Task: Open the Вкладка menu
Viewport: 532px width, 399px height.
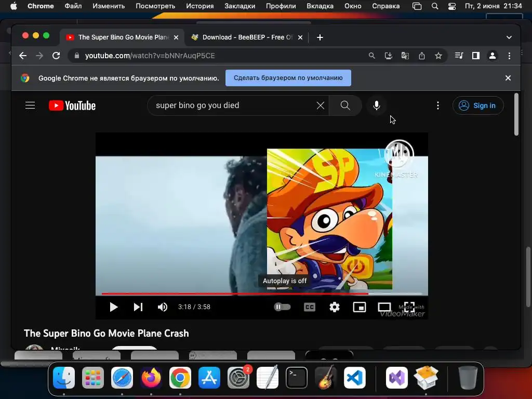Action: 320,6
